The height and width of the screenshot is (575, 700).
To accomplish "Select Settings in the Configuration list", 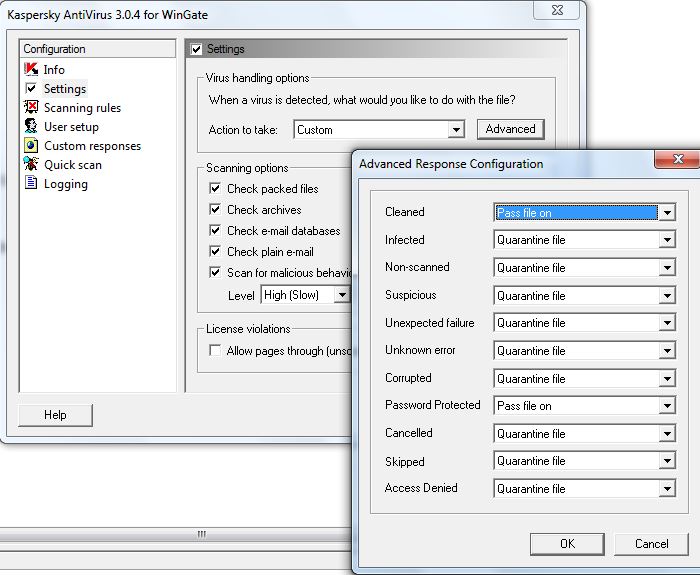I will [65, 89].
